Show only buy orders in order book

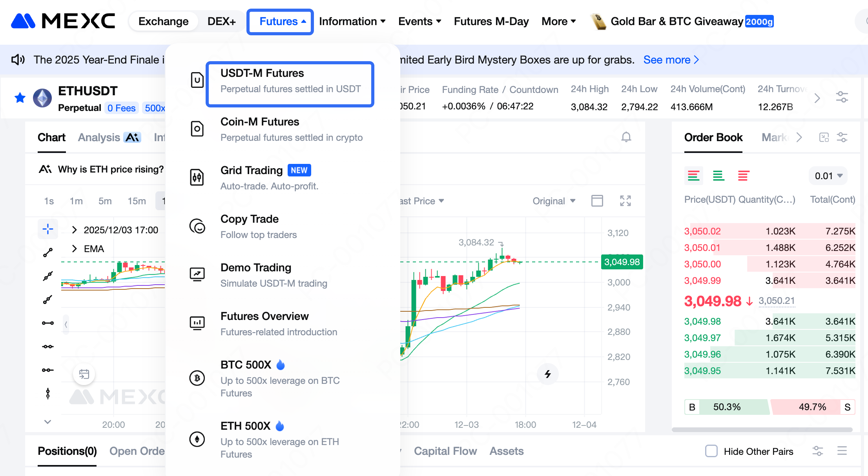[x=718, y=176]
